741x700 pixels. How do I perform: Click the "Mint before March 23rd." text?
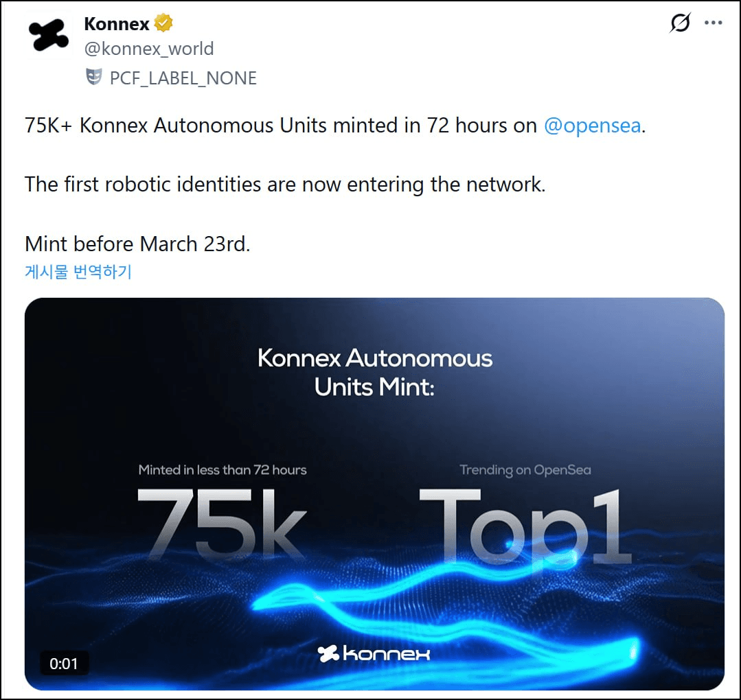(x=137, y=244)
